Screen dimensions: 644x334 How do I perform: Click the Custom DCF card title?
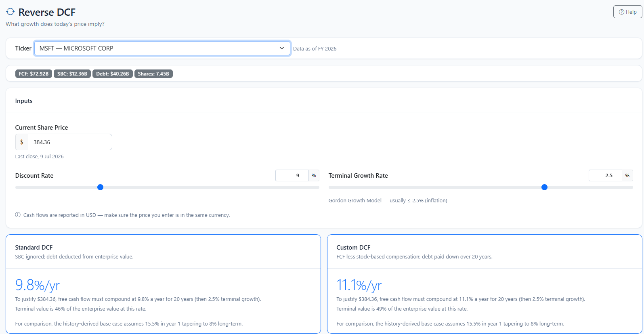(x=353, y=248)
